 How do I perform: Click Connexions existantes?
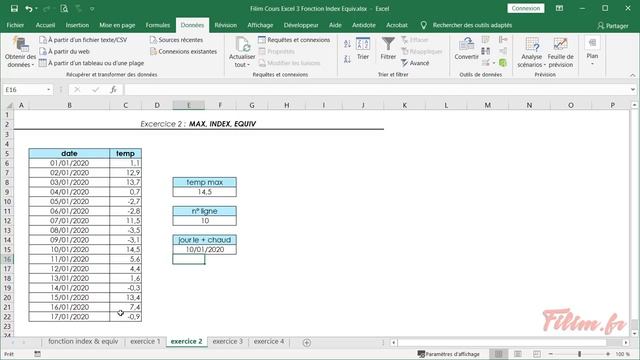(183, 51)
